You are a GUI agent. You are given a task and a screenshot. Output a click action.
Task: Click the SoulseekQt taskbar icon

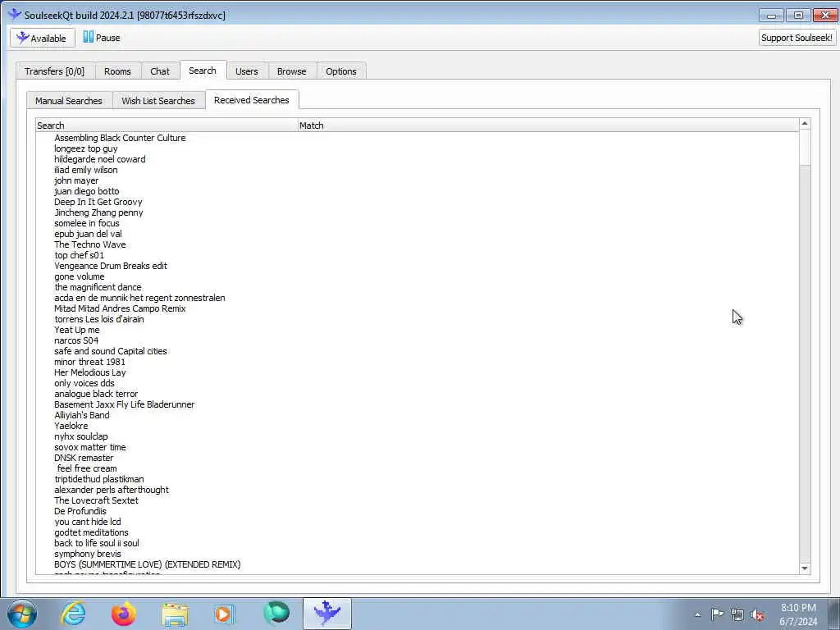[326, 614]
